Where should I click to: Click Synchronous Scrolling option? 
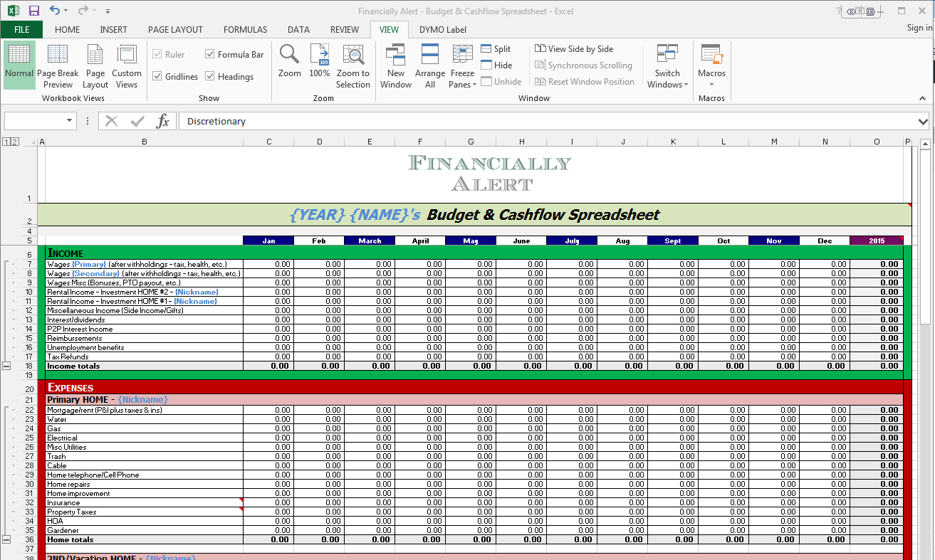pyautogui.click(x=583, y=65)
